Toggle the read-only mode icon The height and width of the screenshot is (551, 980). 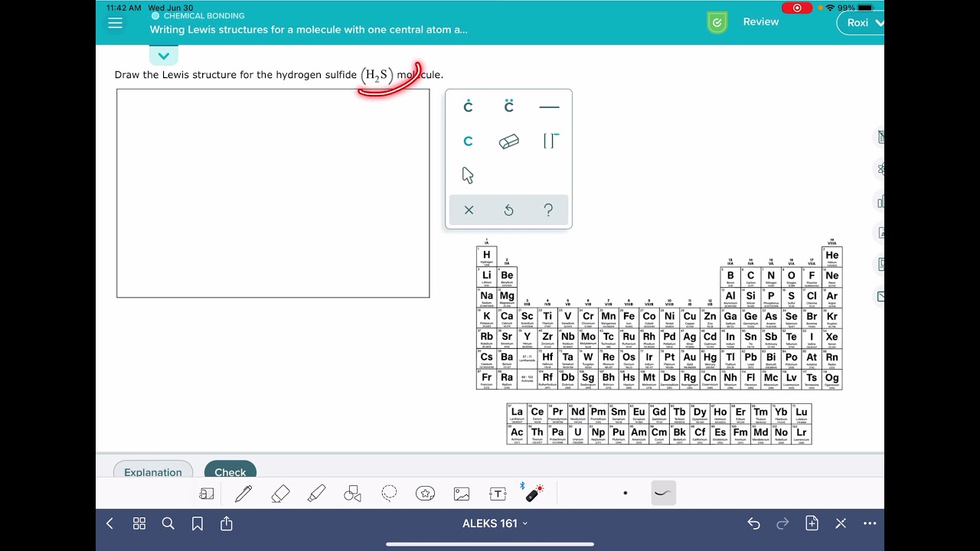[207, 494]
